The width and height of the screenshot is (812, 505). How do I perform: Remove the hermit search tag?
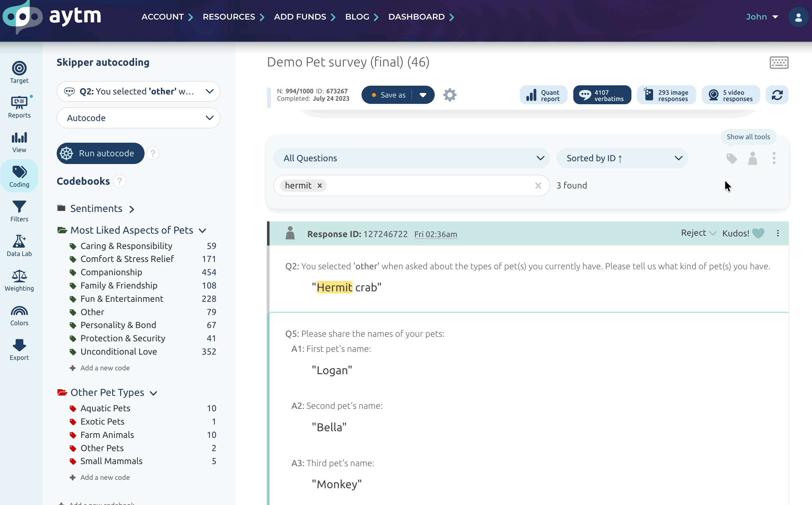[x=320, y=186]
